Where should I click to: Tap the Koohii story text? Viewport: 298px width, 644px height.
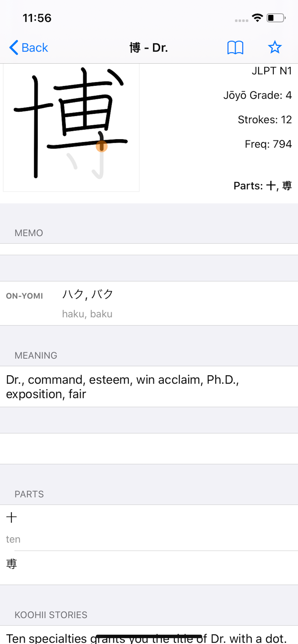(146, 638)
